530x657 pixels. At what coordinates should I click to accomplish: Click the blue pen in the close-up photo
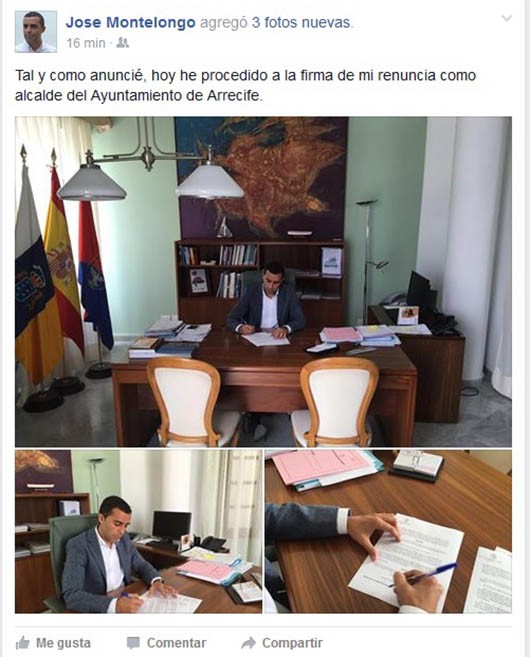pos(423,574)
